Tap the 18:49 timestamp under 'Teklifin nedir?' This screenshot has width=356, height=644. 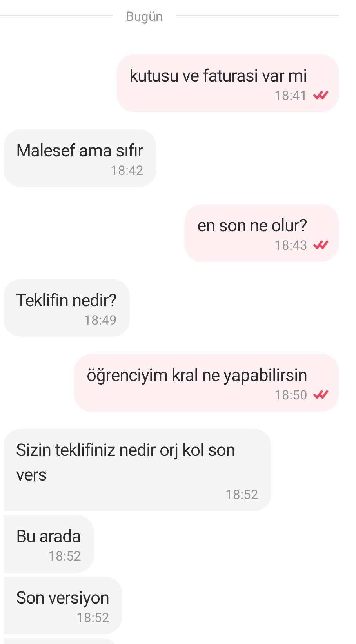[x=100, y=320]
